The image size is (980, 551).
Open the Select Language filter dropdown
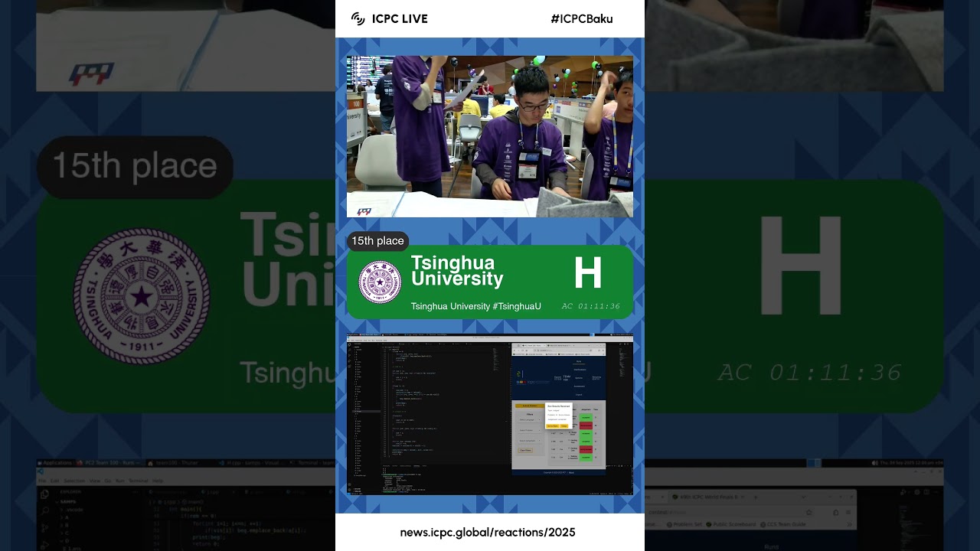pyautogui.click(x=530, y=420)
